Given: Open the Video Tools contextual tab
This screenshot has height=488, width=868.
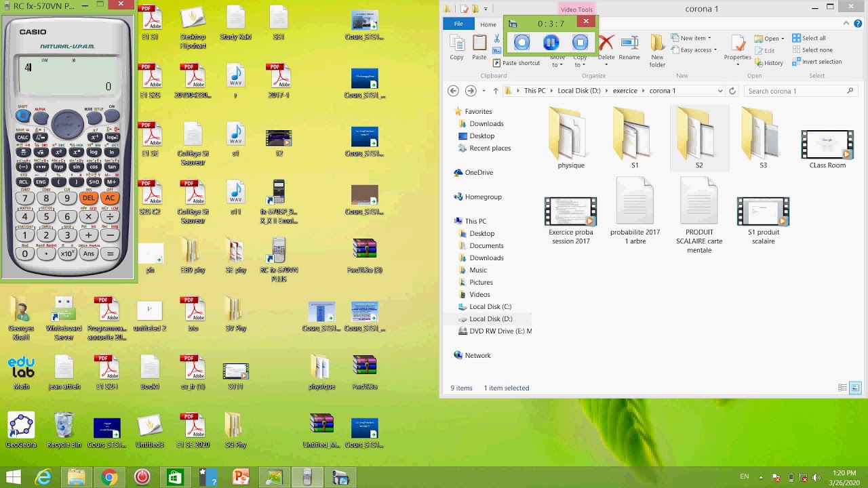Looking at the screenshot, I should click(576, 9).
